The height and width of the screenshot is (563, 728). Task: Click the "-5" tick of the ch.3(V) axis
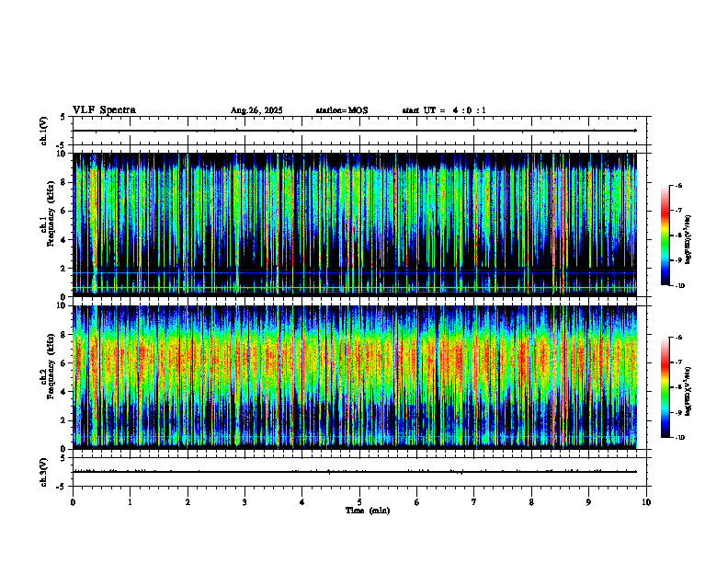(x=61, y=487)
